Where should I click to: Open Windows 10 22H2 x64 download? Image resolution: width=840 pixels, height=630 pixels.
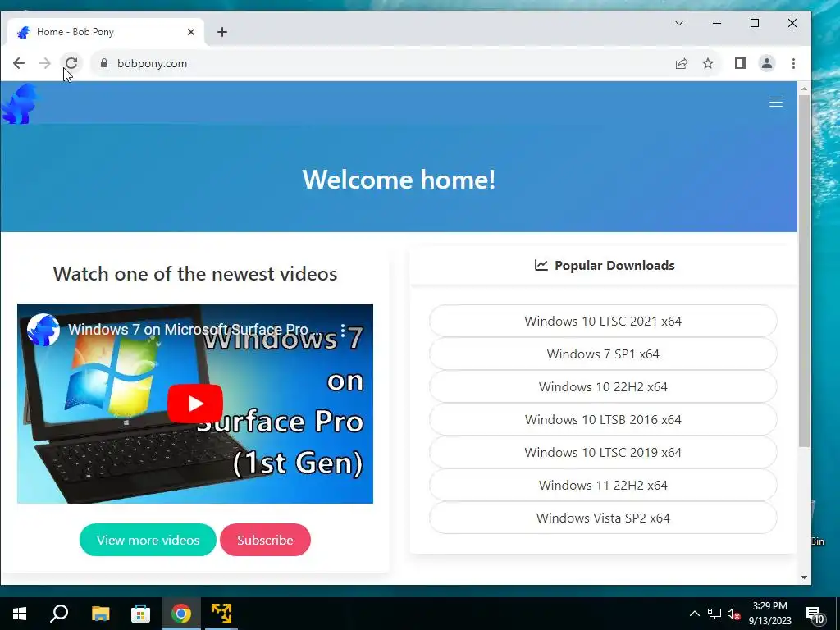click(603, 387)
